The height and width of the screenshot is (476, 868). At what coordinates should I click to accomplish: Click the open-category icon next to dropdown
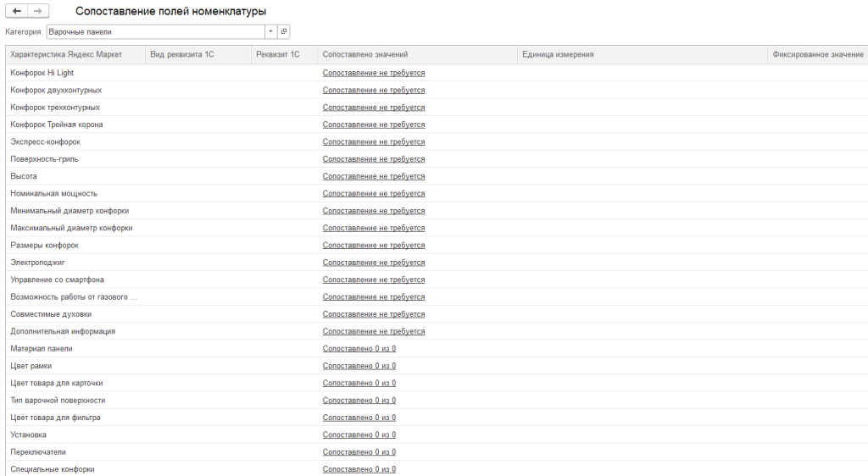click(x=283, y=31)
